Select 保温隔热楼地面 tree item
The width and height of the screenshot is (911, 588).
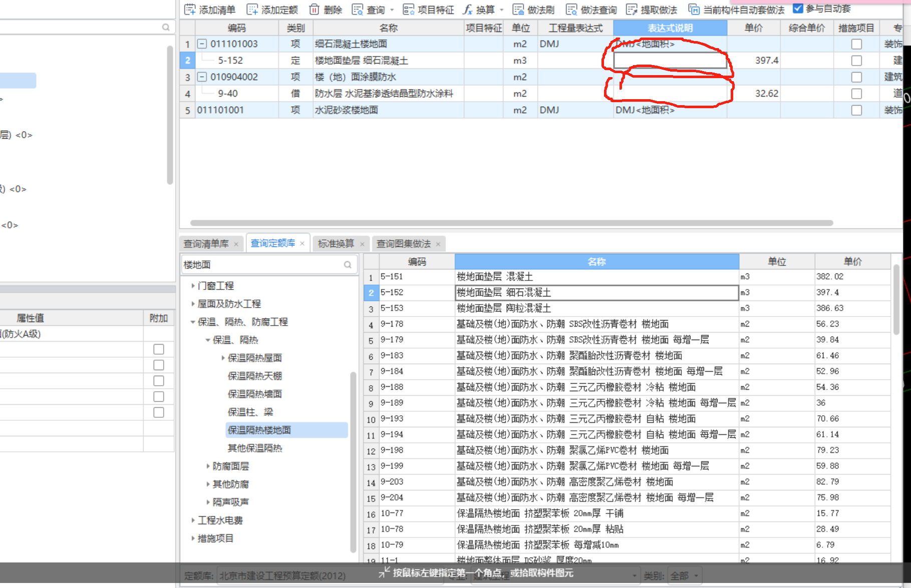(x=287, y=430)
